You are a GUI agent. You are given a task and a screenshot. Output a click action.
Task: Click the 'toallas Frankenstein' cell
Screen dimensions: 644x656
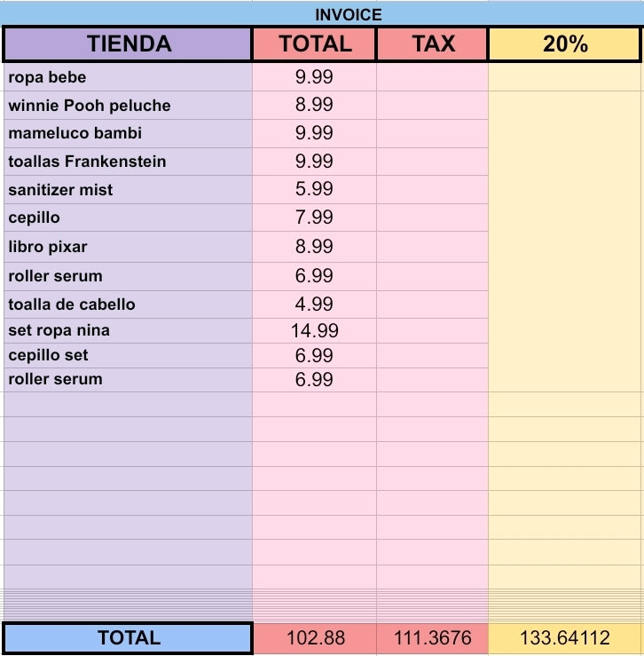point(128,162)
